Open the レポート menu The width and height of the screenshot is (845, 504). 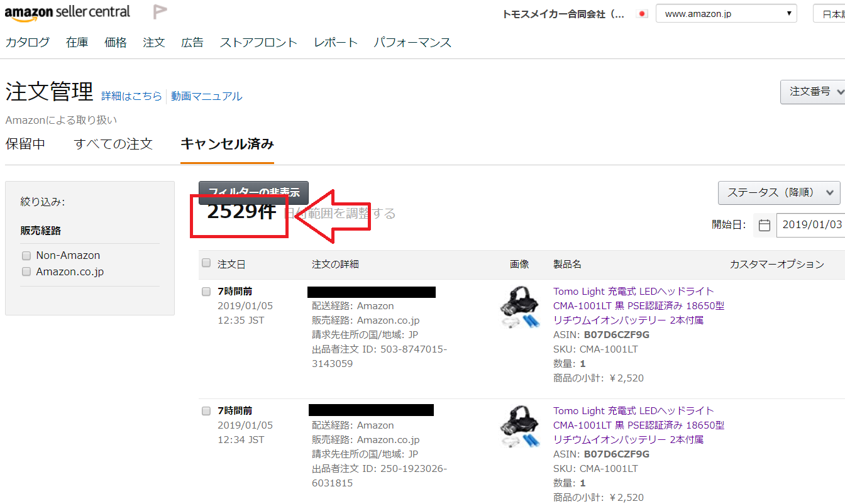[336, 43]
